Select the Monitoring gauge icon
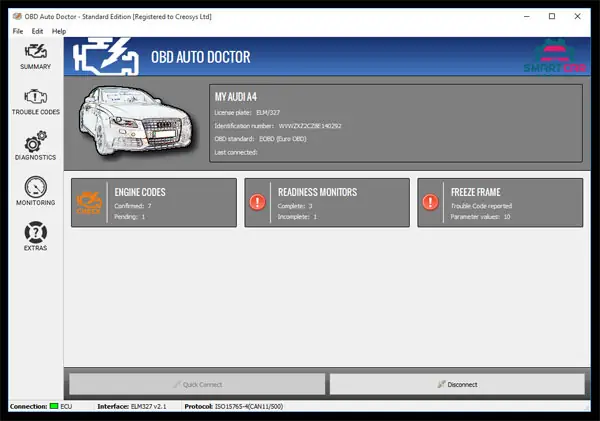 click(36, 190)
